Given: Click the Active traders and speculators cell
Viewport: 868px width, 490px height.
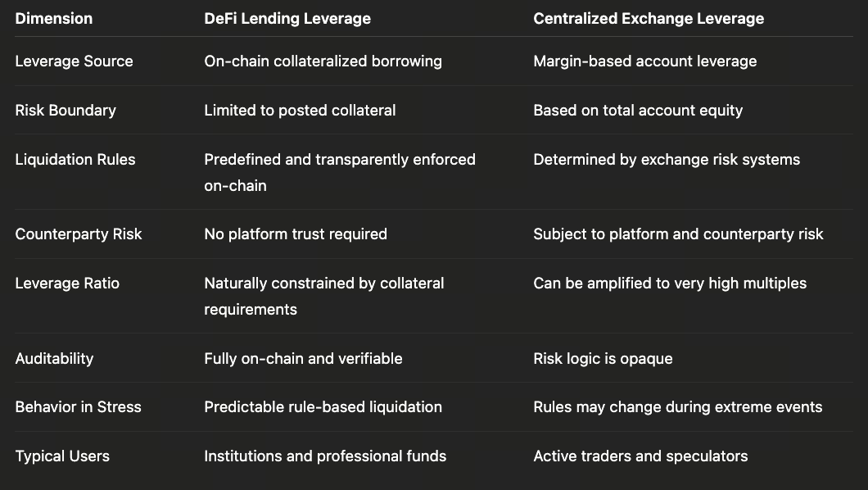Looking at the screenshot, I should click(640, 456).
